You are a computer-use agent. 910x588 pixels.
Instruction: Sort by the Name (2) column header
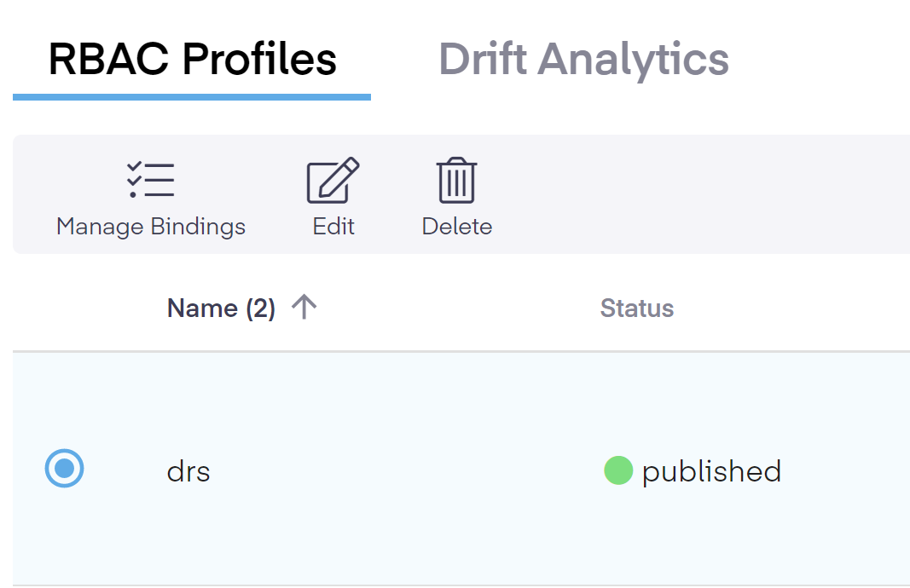pos(221,308)
